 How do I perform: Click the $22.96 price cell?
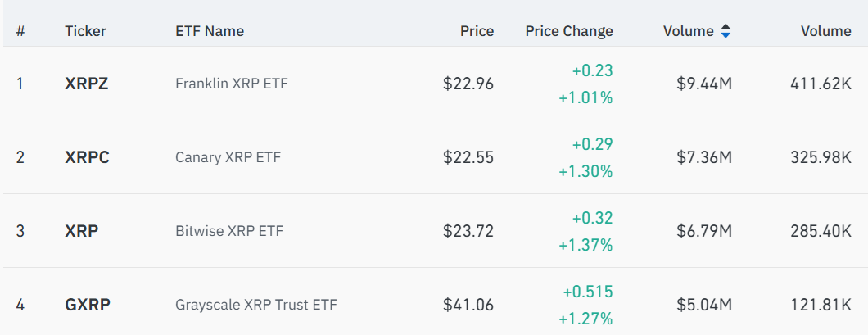pos(468,84)
